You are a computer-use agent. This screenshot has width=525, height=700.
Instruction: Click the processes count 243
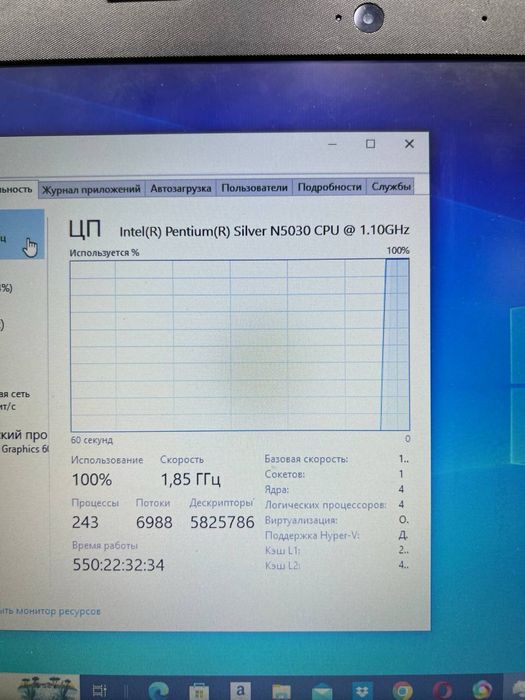click(x=85, y=522)
